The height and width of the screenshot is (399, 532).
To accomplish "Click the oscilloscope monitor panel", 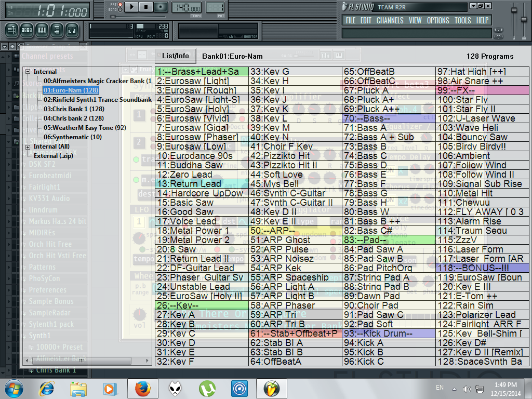I will (x=218, y=31).
